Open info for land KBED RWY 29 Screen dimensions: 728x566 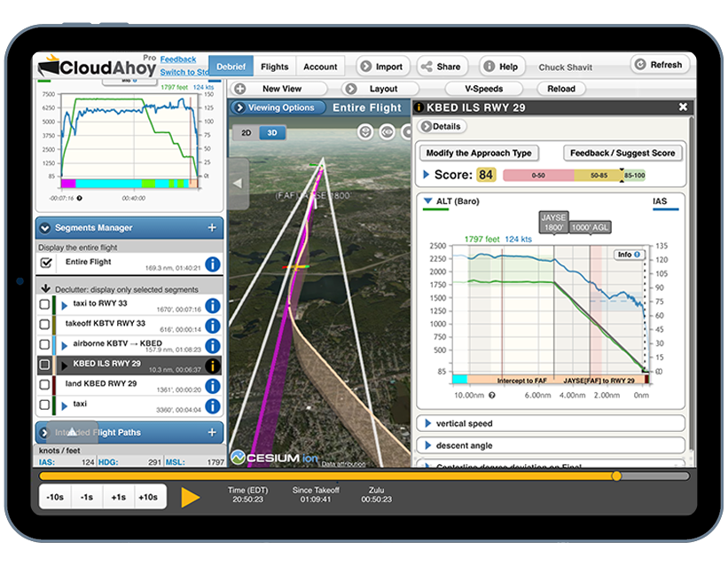213,386
